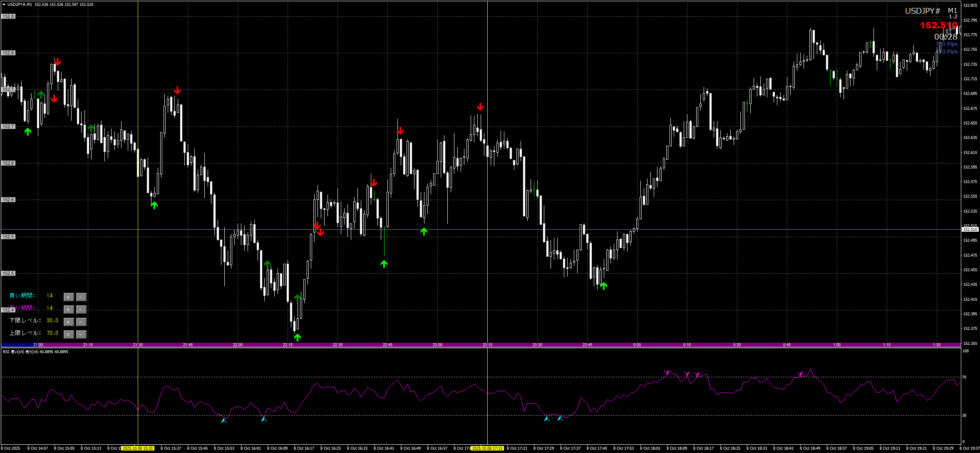The width and height of the screenshot is (980, 453).
Task: Select the leftmost magenta arrow in RSI window
Action: [x=667, y=372]
